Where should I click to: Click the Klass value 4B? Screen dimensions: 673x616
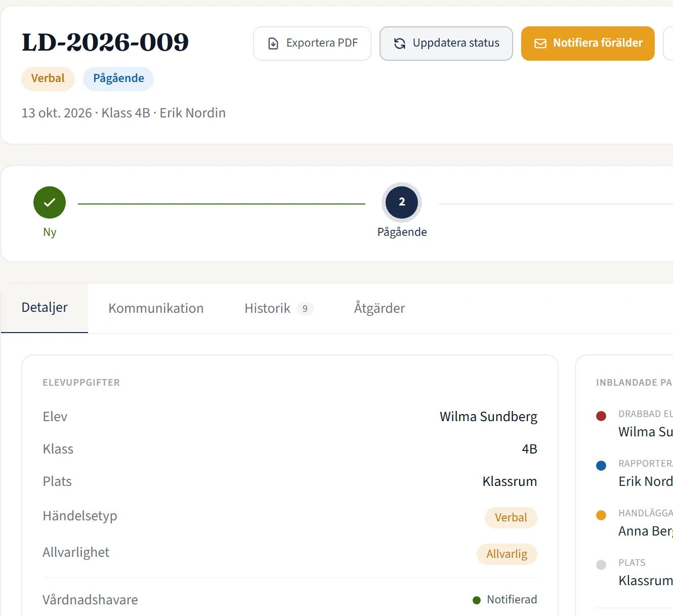coord(529,449)
